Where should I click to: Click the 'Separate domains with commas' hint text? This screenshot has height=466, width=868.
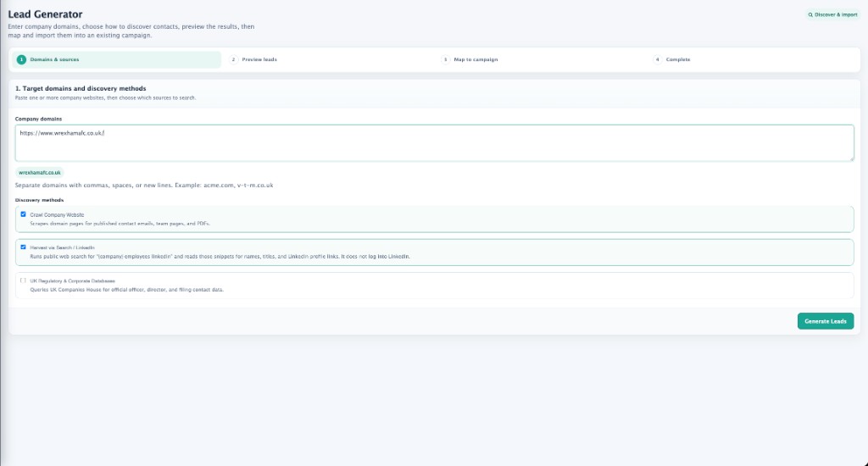click(144, 186)
